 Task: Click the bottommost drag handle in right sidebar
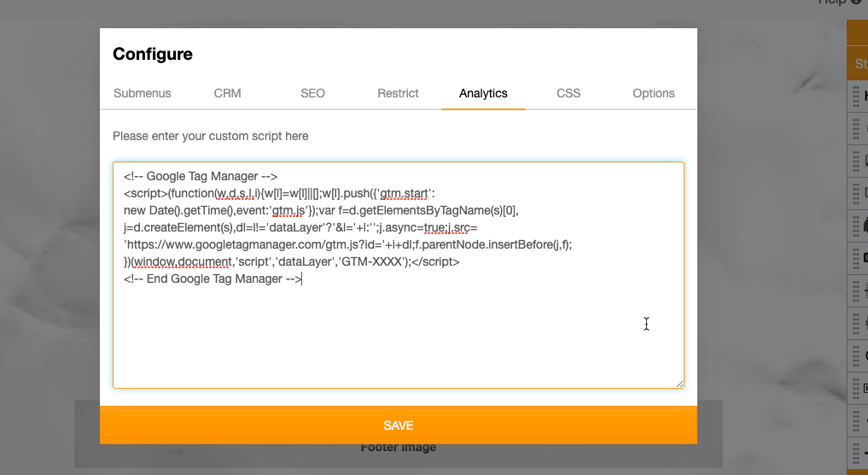[x=856, y=454]
